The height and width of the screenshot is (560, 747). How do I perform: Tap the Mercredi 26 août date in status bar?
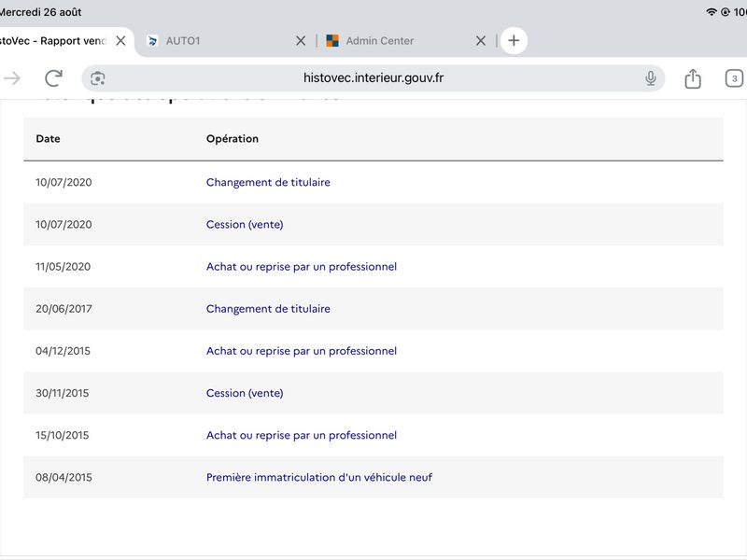click(40, 12)
